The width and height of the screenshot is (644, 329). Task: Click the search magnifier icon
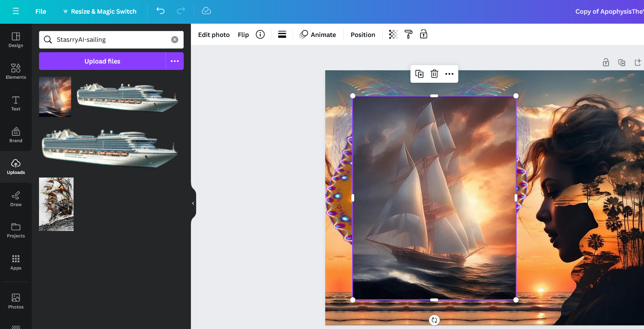coord(48,40)
